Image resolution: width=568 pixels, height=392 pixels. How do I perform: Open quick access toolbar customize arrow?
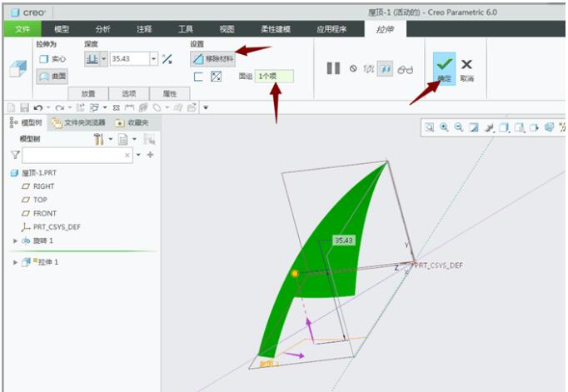(x=206, y=107)
